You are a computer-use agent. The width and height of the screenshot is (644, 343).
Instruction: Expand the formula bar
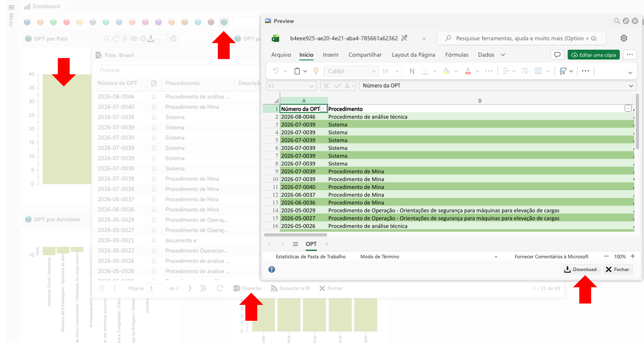(x=631, y=86)
